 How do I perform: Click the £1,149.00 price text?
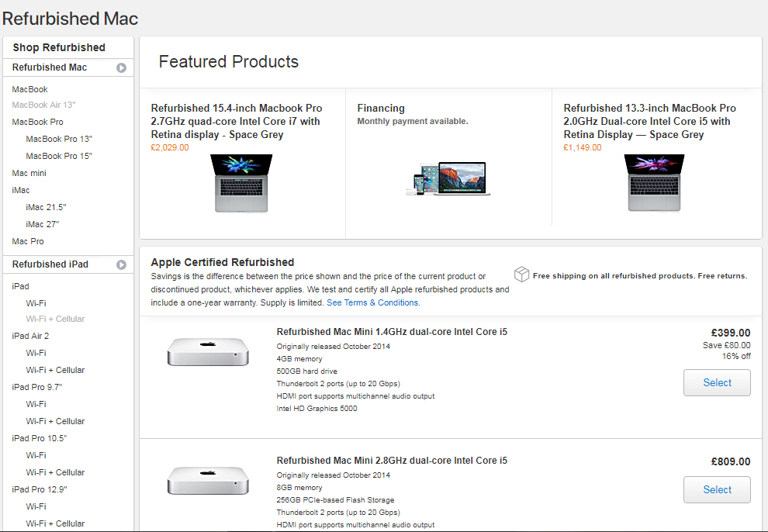coord(583,148)
